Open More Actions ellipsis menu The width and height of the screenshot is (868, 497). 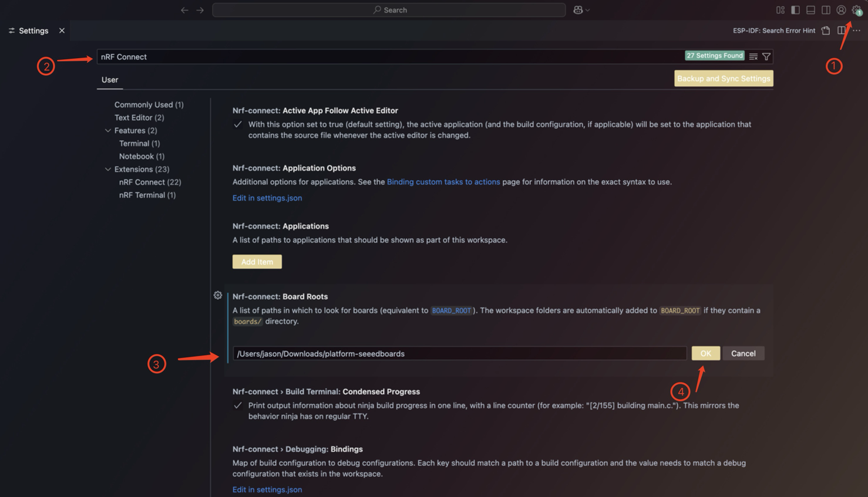(856, 31)
